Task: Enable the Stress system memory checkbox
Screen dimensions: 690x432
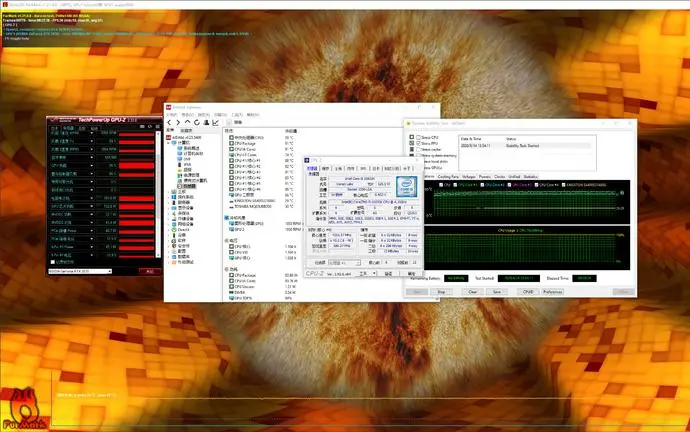Action: (x=418, y=155)
